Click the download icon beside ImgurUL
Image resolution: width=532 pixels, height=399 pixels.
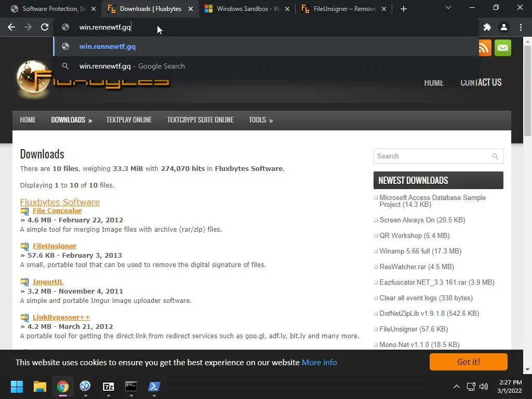coord(25,282)
